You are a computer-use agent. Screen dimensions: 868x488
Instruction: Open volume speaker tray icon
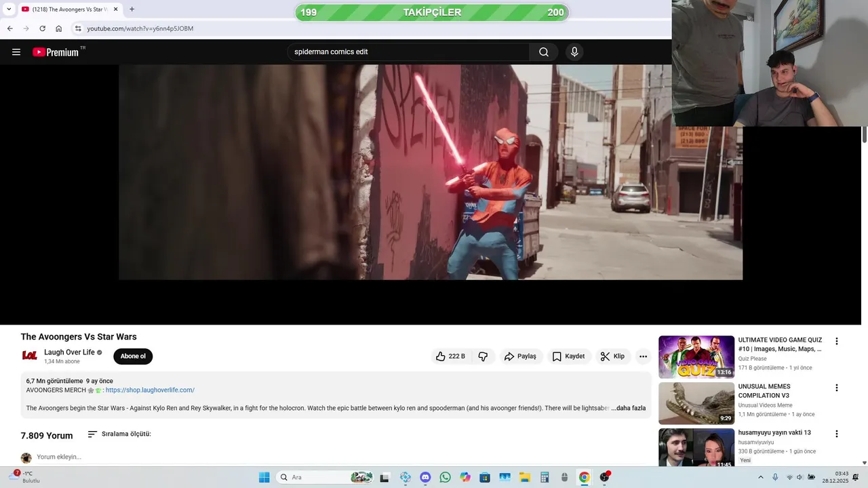point(800,477)
